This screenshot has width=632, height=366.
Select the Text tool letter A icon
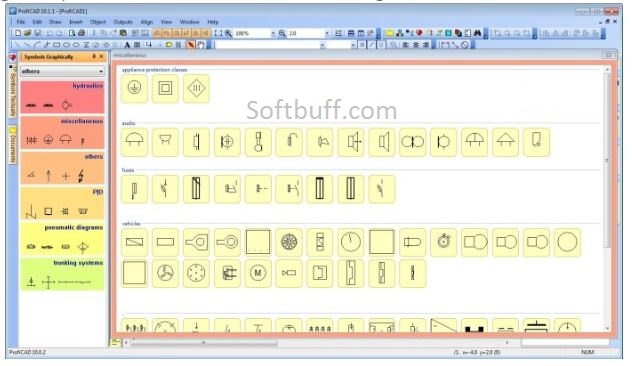127,45
